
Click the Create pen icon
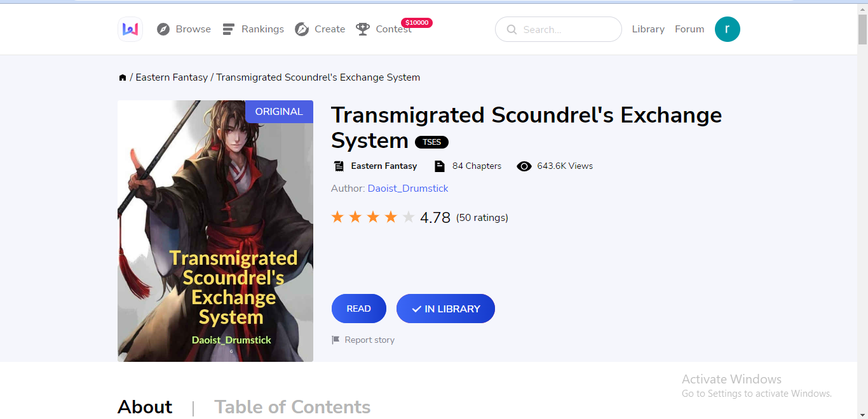pyautogui.click(x=302, y=29)
